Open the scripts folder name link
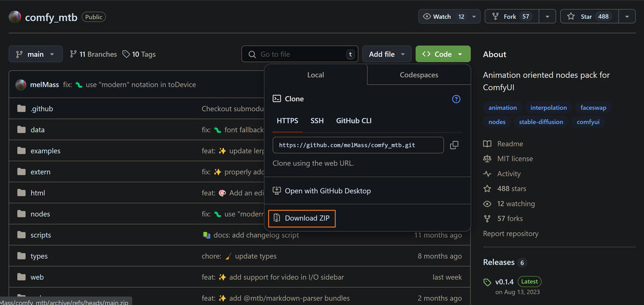This screenshot has width=644, height=305. [x=41, y=235]
